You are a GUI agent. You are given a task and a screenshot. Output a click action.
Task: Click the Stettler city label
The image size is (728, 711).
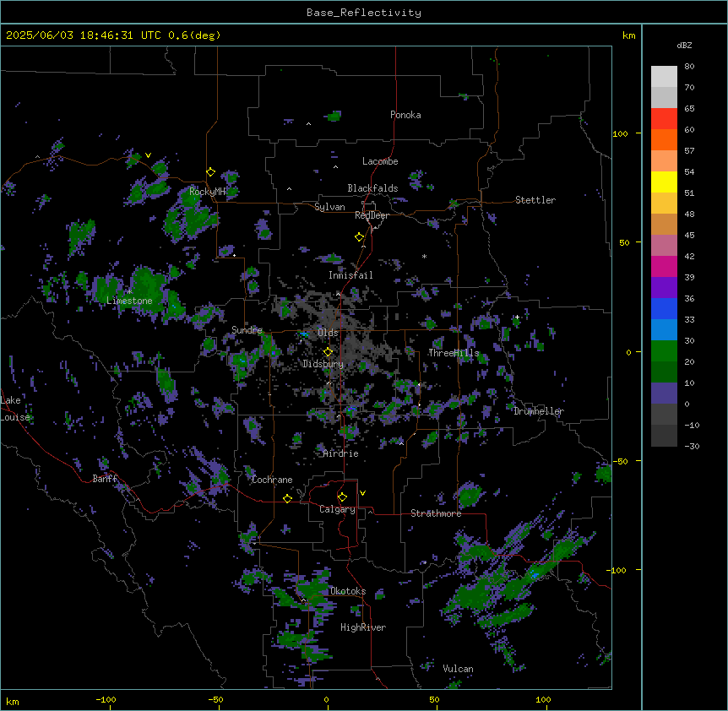pyautogui.click(x=535, y=200)
